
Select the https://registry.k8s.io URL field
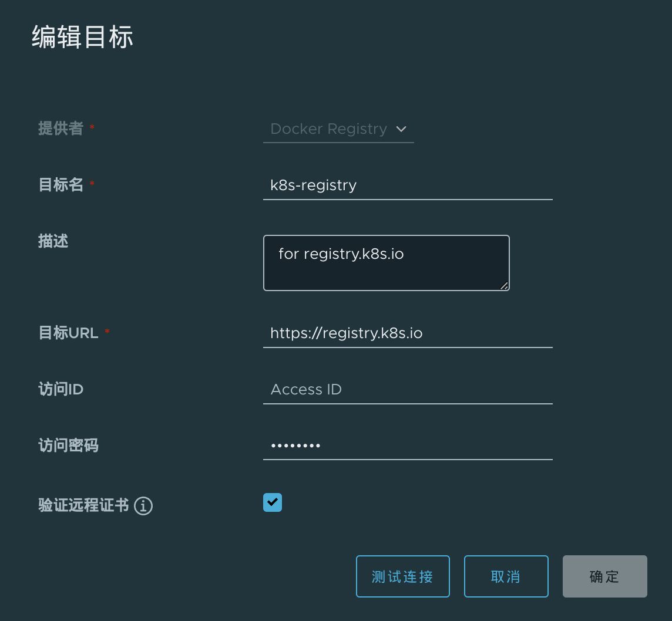pos(407,333)
